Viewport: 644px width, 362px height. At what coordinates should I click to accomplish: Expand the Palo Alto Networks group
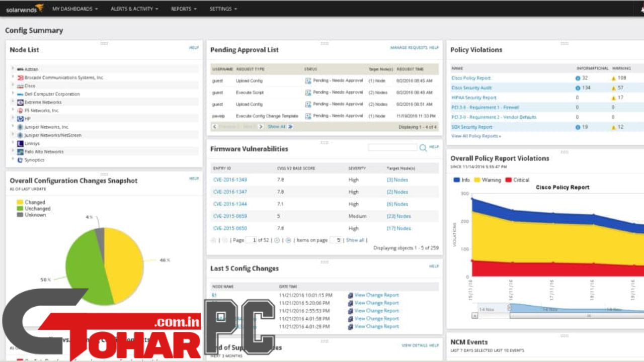click(13, 151)
